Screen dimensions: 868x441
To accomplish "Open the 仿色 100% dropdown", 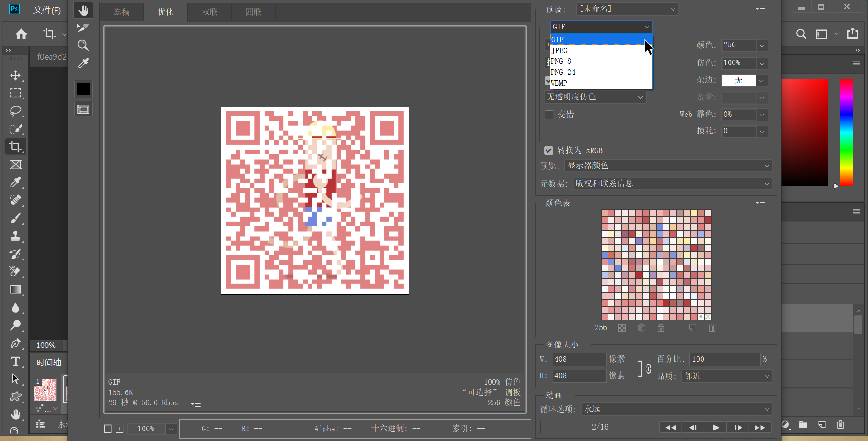I will click(x=761, y=63).
